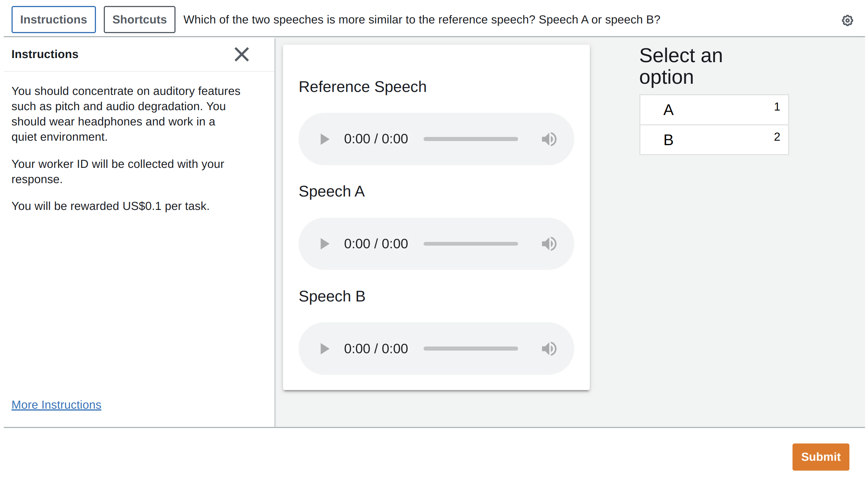Screen dimensions: 868x479
Task: Click the Speech A time display
Action: click(x=376, y=244)
